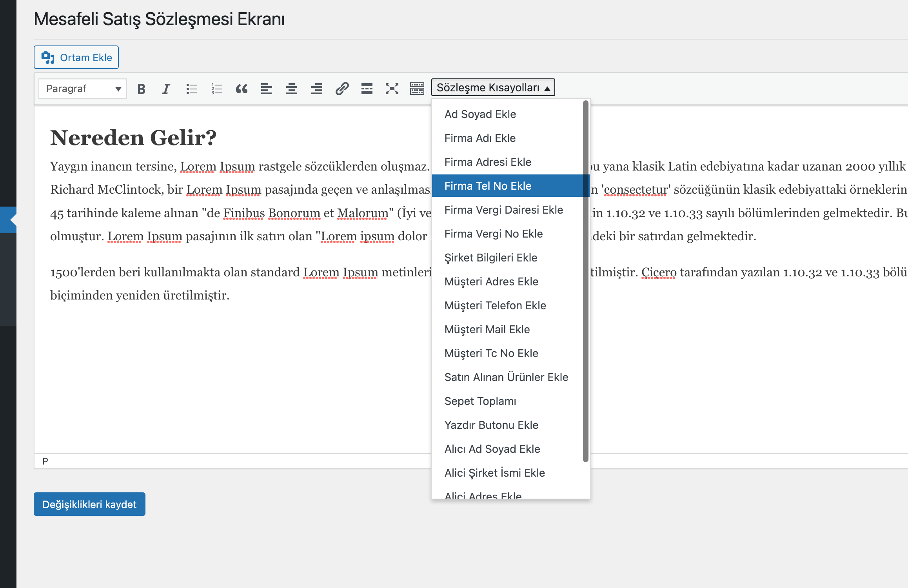Click the Mesafeli Satış Sözleşmesi Ekranı title

coord(159,19)
